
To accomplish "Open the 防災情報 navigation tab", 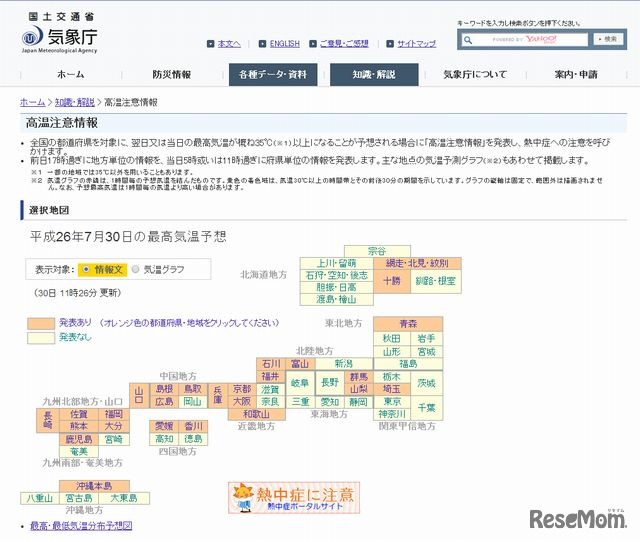I will 172,74.
